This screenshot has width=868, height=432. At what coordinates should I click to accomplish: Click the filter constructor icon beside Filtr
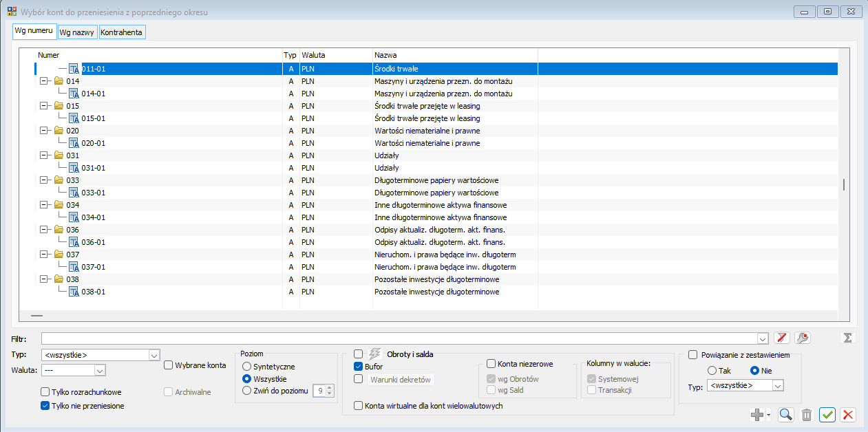802,338
